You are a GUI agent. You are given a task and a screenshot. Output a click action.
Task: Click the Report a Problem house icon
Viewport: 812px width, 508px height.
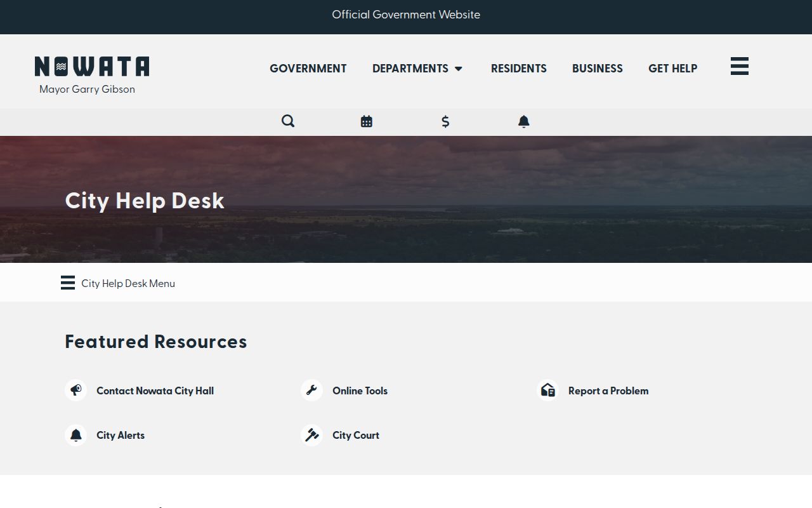pos(547,390)
